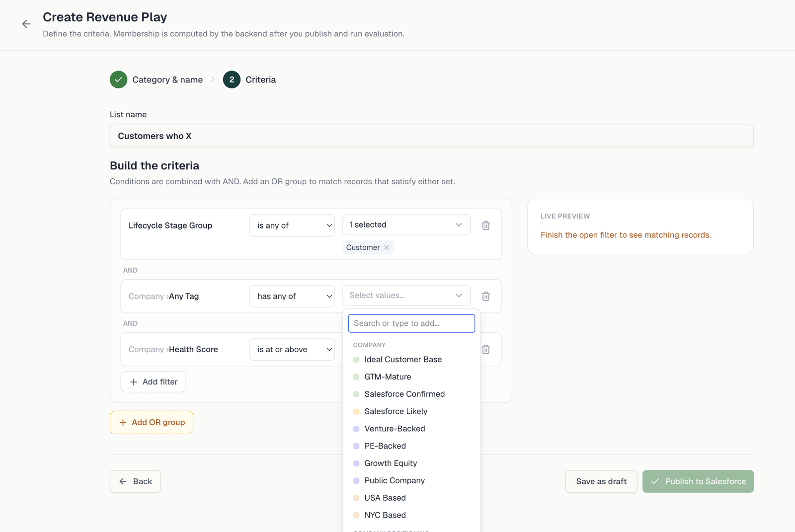Collapse the 'Select values…' dropdown
Image resolution: width=795 pixels, height=532 pixels.
(406, 296)
